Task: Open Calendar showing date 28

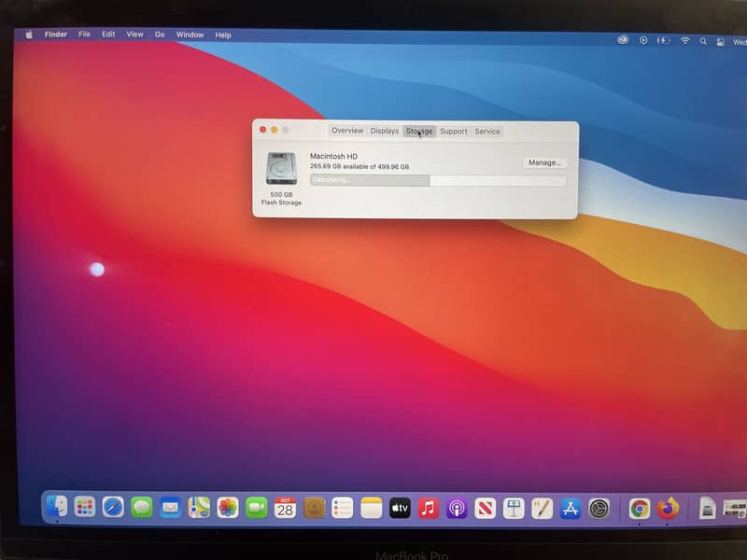Action: (x=285, y=509)
